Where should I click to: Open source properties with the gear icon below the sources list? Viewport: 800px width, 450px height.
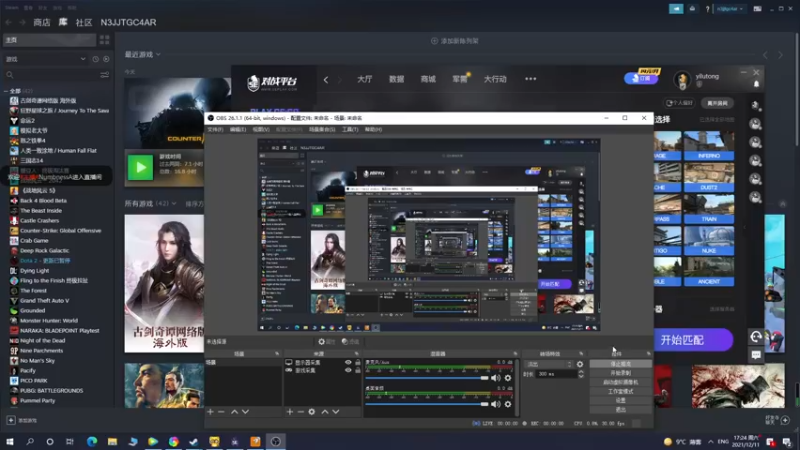click(x=312, y=412)
